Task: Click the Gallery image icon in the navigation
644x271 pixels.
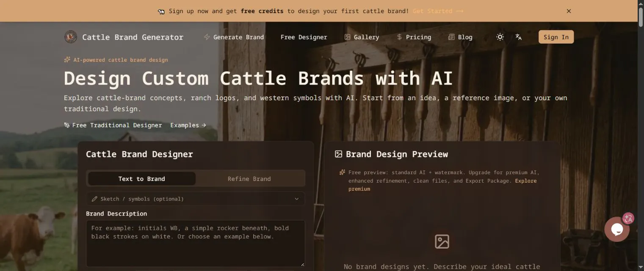Action: pos(348,37)
